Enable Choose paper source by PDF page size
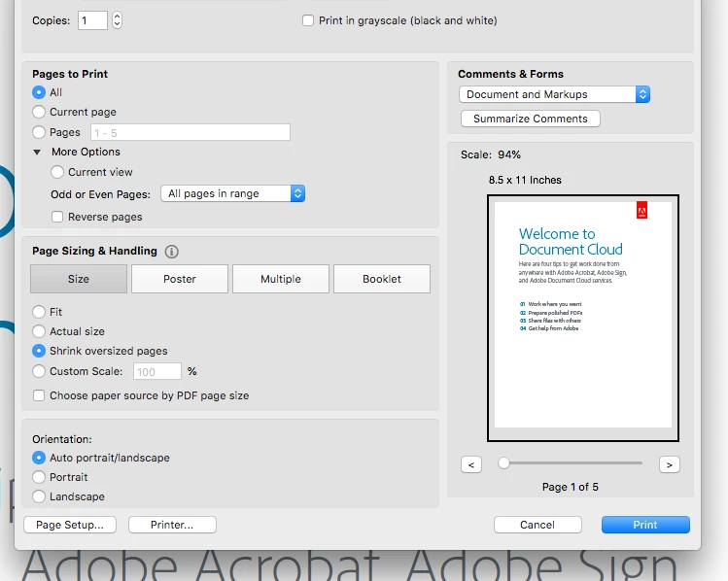The image size is (728, 581). (x=39, y=395)
